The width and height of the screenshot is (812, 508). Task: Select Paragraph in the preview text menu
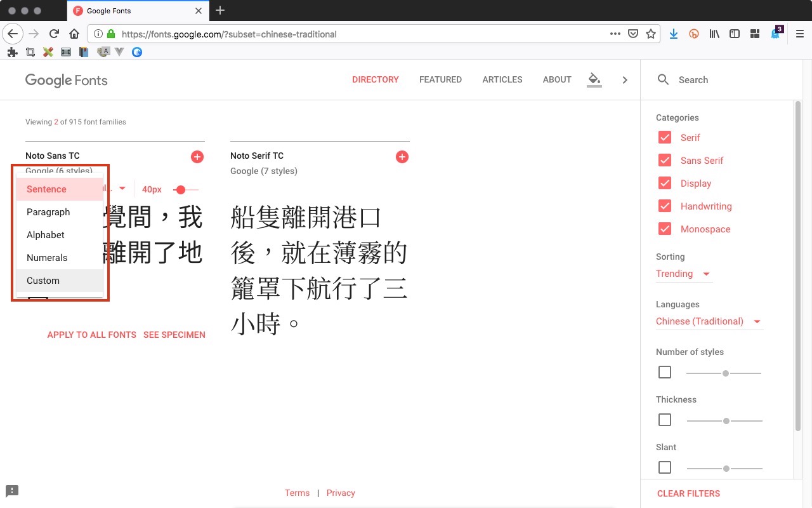[60, 212]
